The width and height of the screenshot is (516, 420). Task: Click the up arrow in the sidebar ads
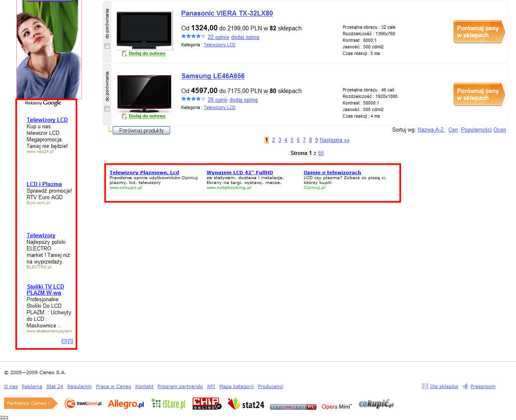(64, 341)
